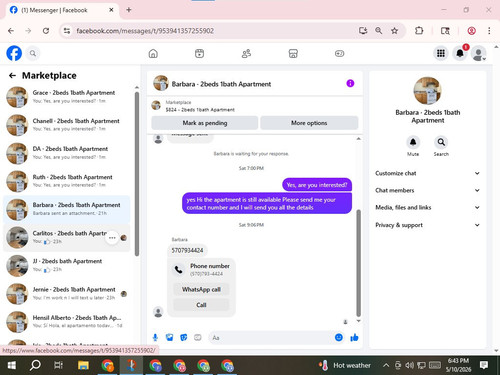Open the Hensil Alberto conversation

click(67, 322)
